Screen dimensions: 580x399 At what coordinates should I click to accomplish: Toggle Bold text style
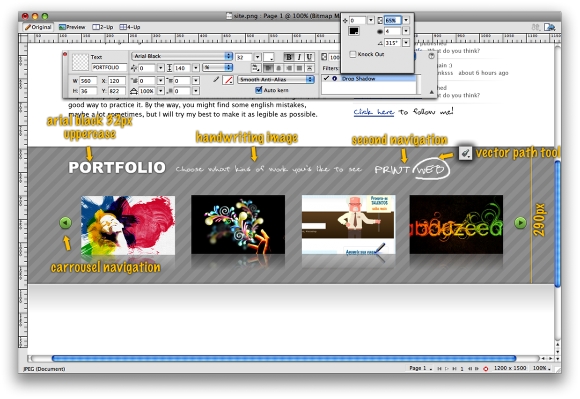click(x=289, y=57)
